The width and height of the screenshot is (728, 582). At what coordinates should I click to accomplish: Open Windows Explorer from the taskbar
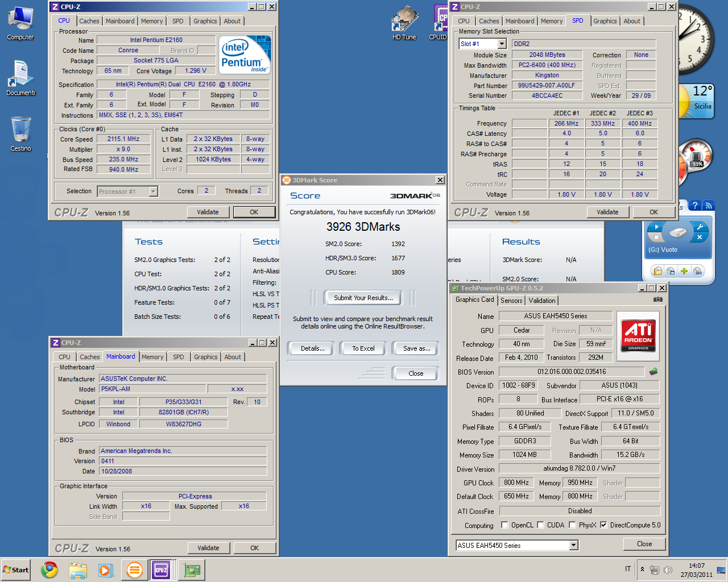(78, 569)
